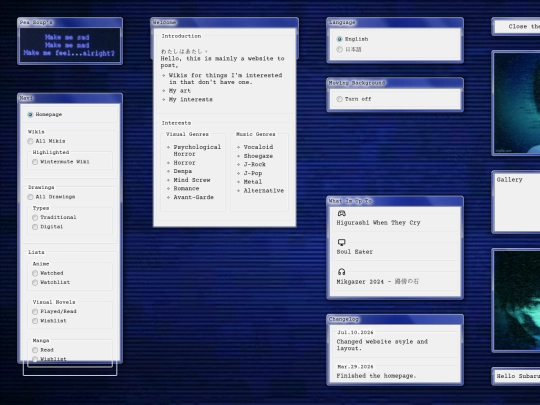Select Played/Read under Visual Novels
Screen dimensions: 540x405
coord(35,312)
